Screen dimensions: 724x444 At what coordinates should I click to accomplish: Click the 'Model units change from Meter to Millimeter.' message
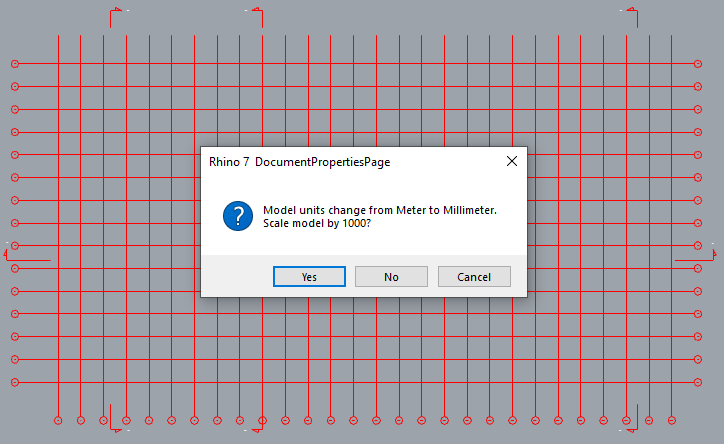point(380,210)
